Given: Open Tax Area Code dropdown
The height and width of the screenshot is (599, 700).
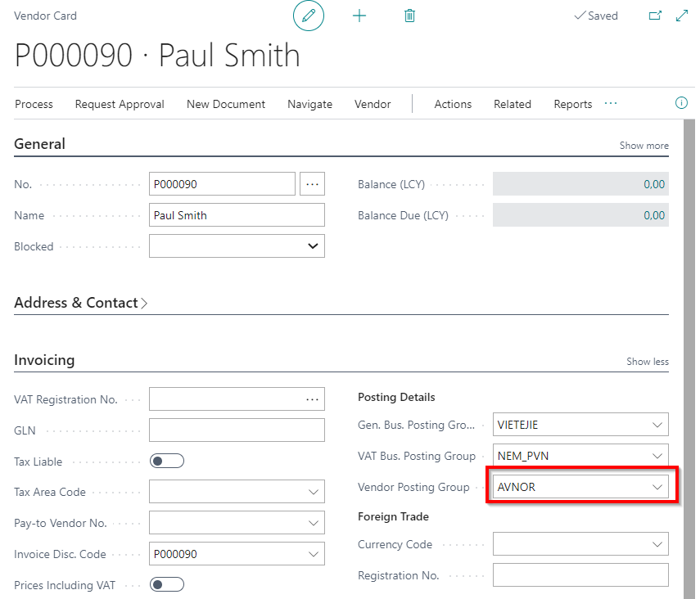Looking at the screenshot, I should tap(314, 492).
